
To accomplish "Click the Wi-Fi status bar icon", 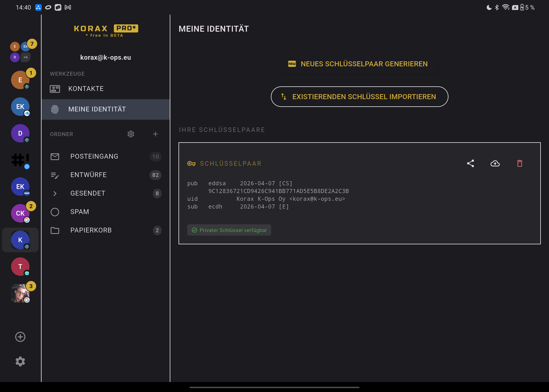I will click(506, 8).
